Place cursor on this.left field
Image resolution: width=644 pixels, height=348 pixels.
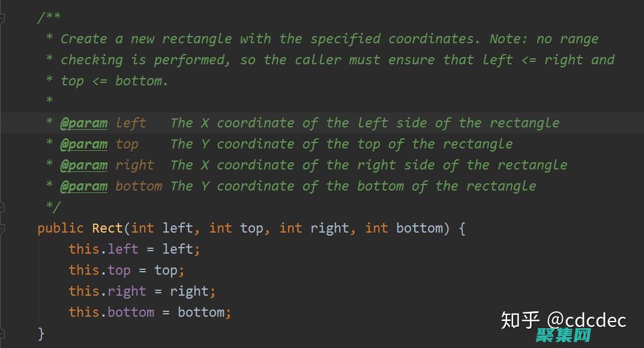(x=122, y=249)
